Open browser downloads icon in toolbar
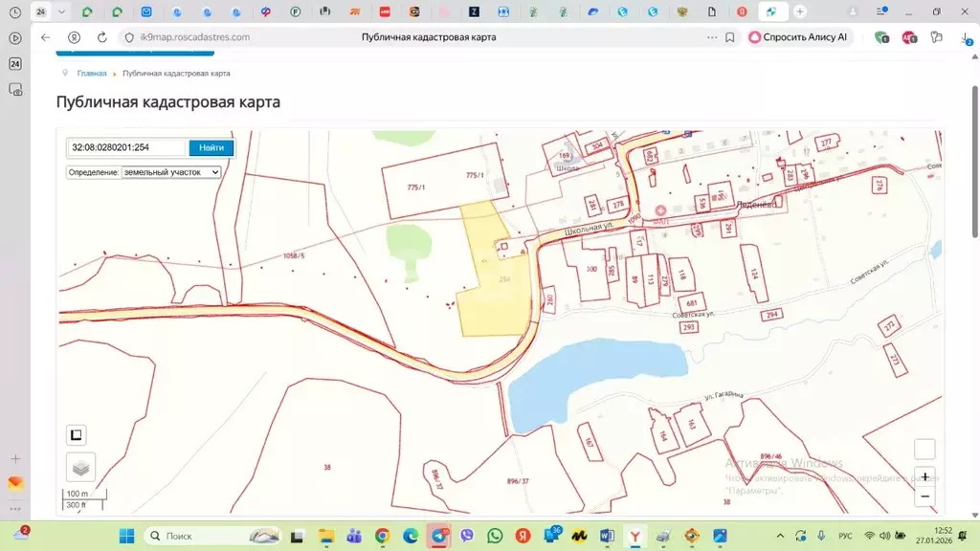 (967, 37)
